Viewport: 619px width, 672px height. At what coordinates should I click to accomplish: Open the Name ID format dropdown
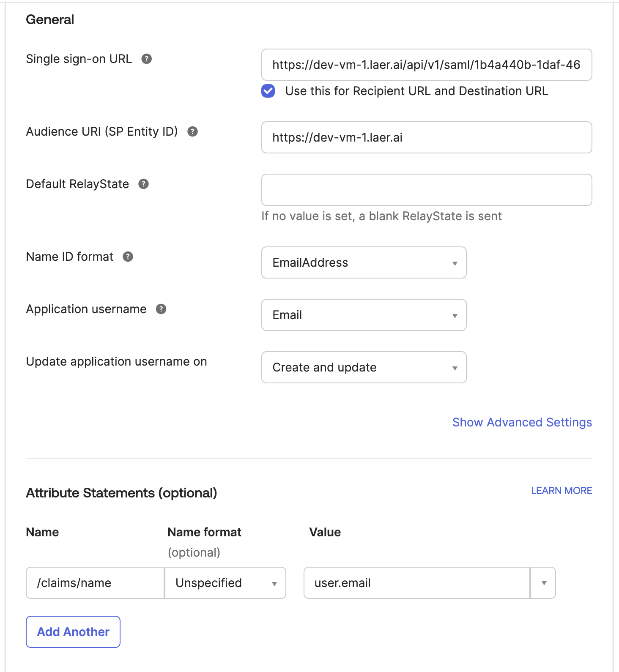364,262
